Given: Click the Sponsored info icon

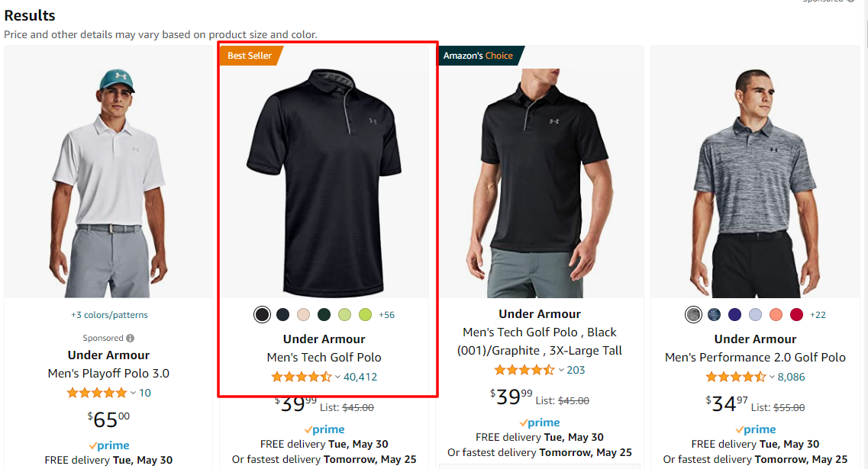Looking at the screenshot, I should click(x=130, y=338).
